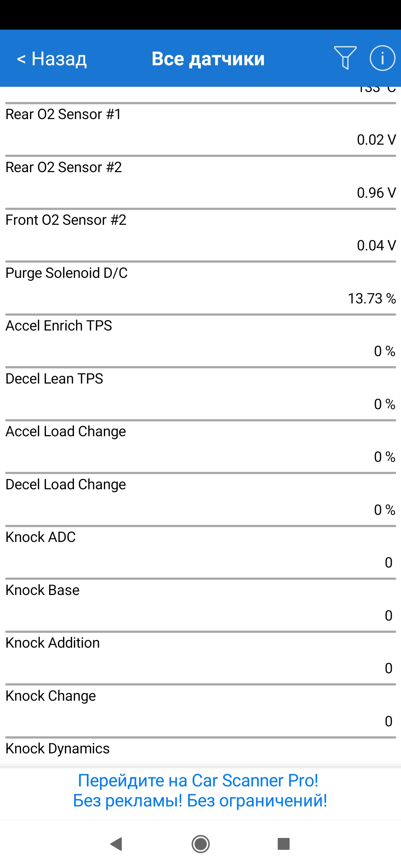Screen dimensions: 401x868
Task: Open the sensor filter funnel icon
Action: pos(345,58)
